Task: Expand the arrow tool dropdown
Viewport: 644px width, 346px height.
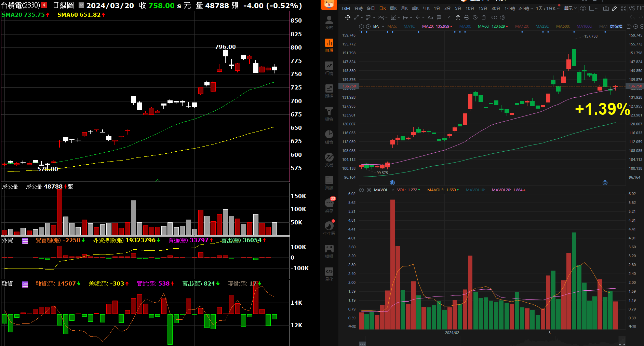Action: (x=423, y=17)
